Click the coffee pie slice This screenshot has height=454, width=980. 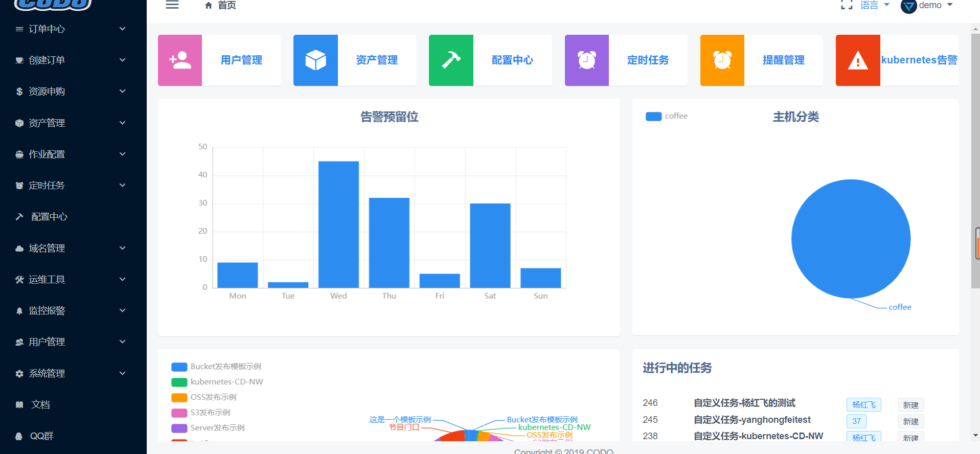(x=851, y=239)
